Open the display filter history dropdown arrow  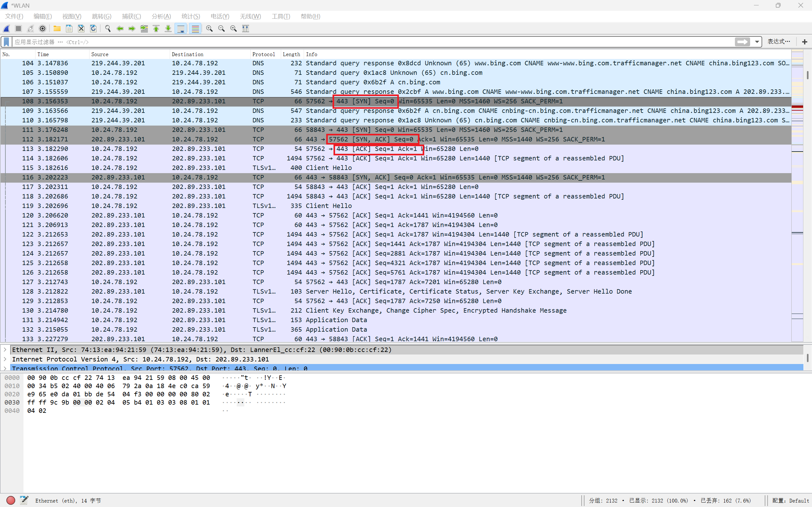pyautogui.click(x=757, y=42)
